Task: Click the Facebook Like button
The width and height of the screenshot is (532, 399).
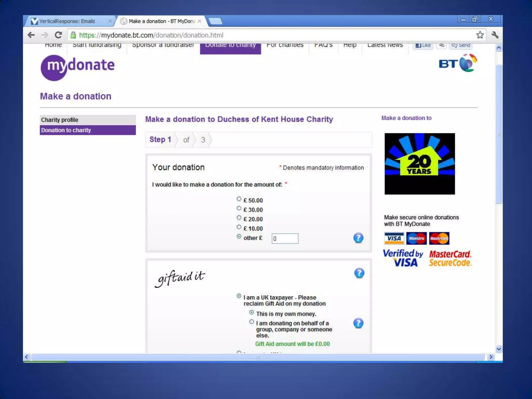Action: pos(423,46)
